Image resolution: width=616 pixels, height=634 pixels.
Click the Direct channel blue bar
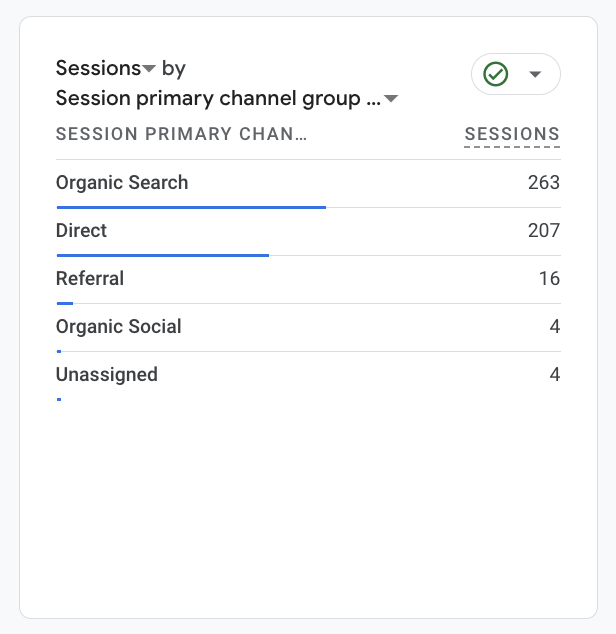point(163,255)
